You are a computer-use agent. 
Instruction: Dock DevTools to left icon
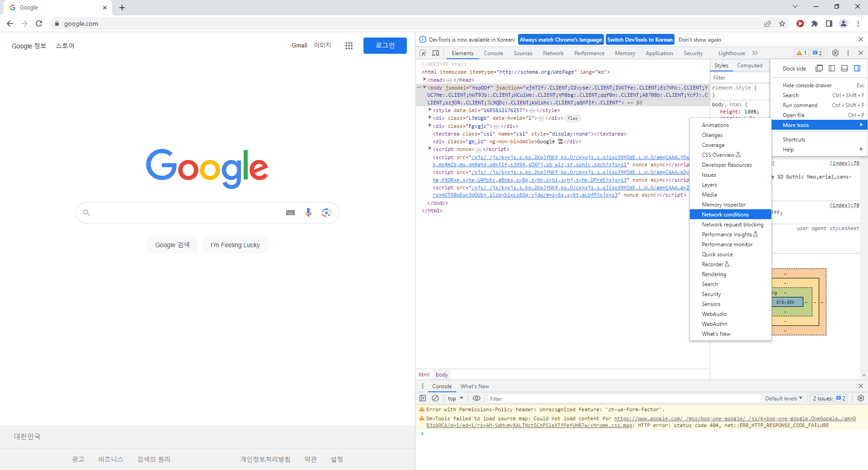[832, 68]
